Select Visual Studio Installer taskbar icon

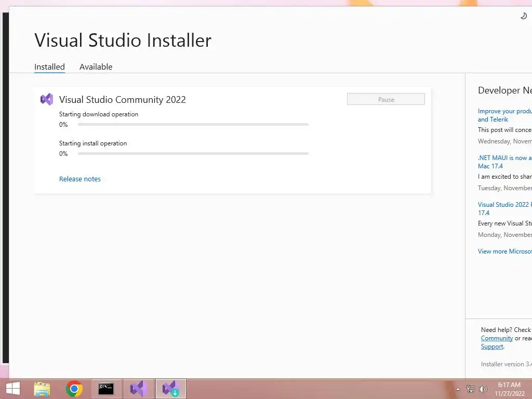(x=170, y=389)
